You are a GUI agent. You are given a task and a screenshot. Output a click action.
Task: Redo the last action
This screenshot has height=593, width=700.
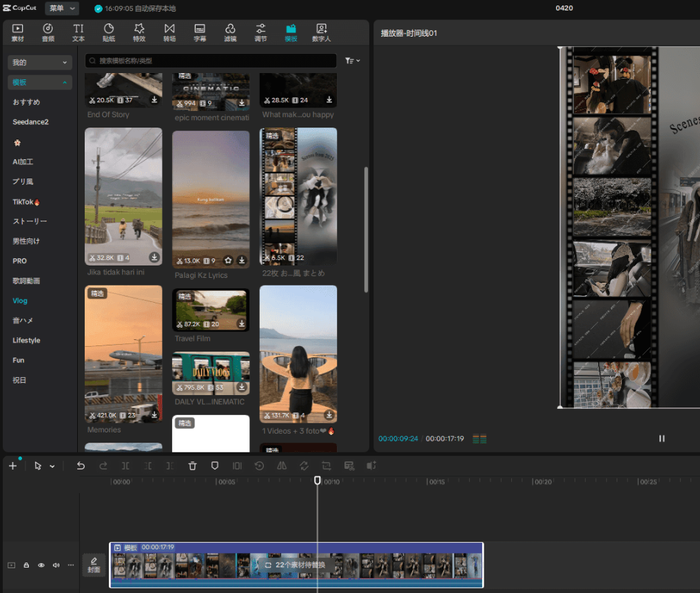click(x=103, y=466)
